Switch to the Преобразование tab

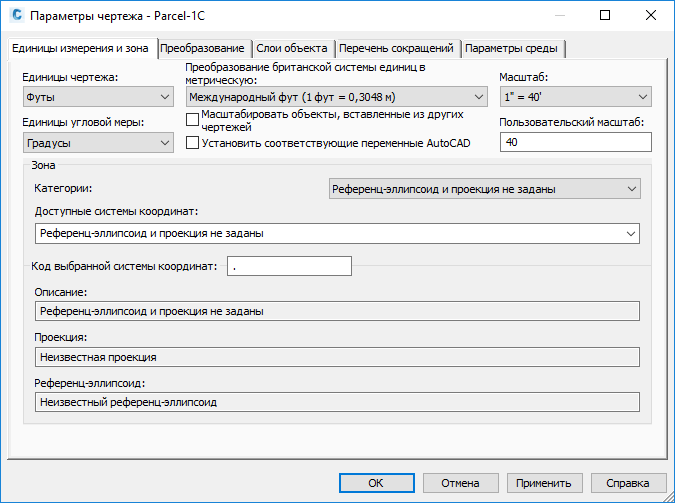pyautogui.click(x=202, y=48)
